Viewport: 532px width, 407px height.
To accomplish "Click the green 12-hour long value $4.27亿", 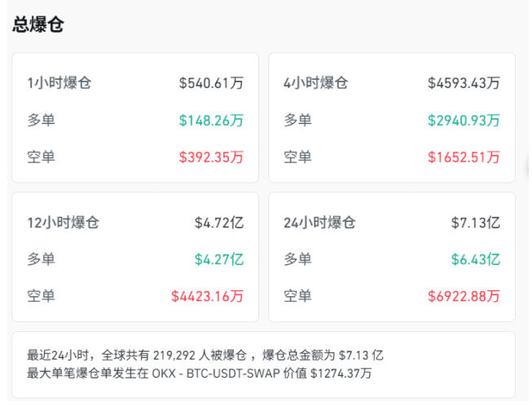I will (x=218, y=259).
